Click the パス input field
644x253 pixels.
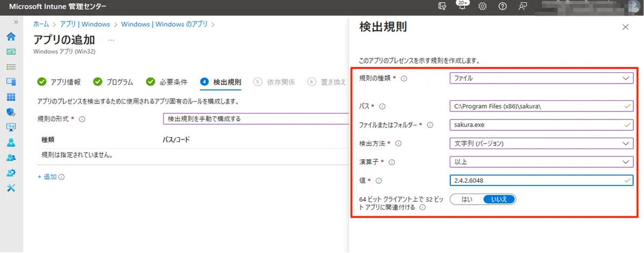541,106
